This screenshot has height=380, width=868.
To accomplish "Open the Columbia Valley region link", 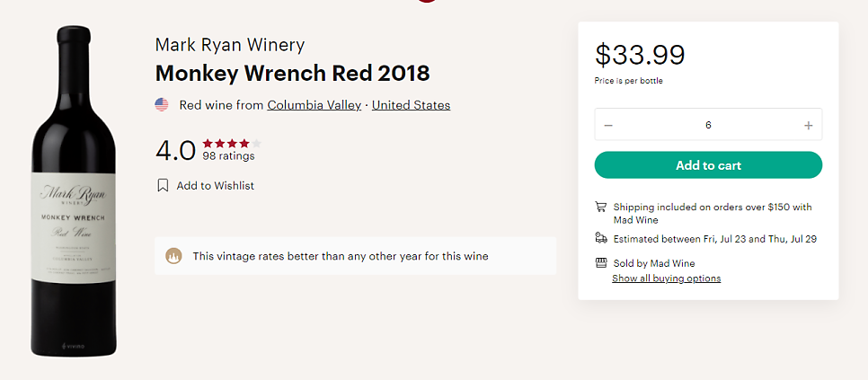I will (x=314, y=105).
